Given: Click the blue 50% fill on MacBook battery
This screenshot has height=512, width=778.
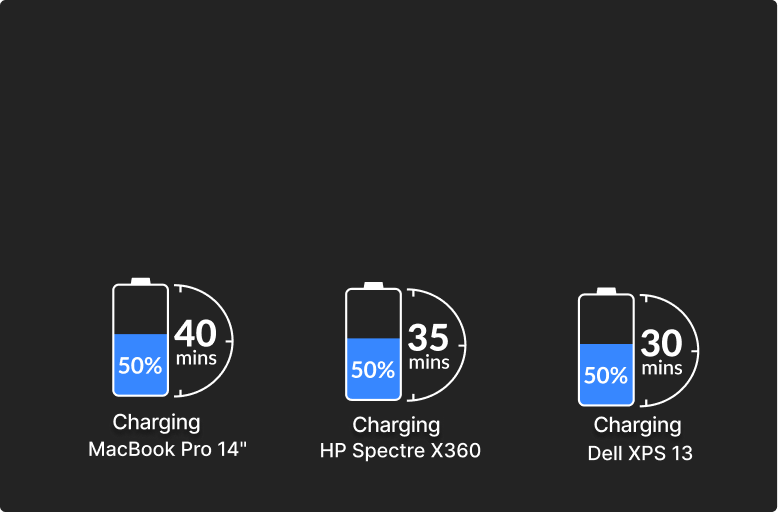Looking at the screenshot, I should [x=140, y=365].
